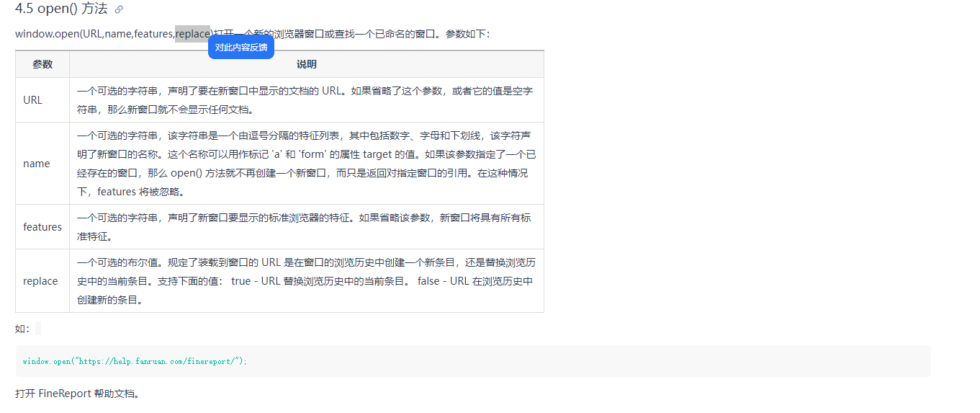Viewport: 980px width, 413px height.
Task: Click the 对此内容反馈 feedback button
Action: coord(241,47)
